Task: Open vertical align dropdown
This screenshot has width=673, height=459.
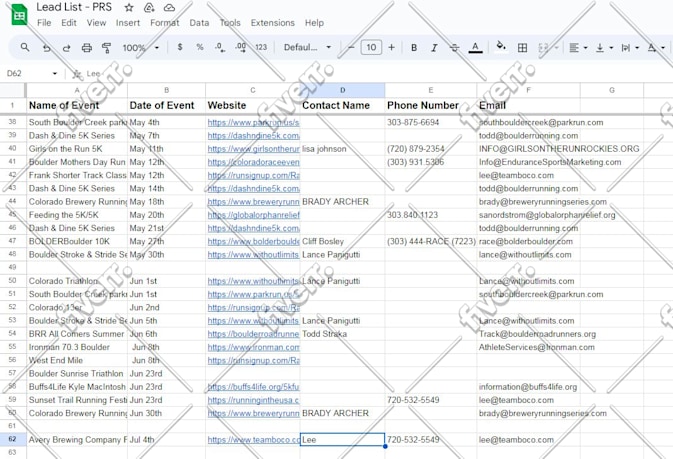Action: (x=604, y=48)
